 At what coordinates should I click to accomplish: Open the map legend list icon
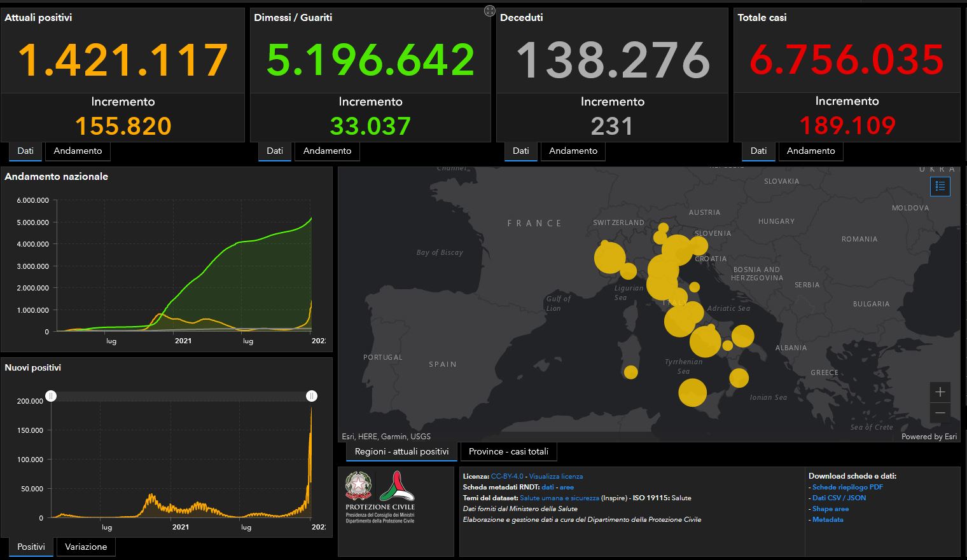coord(940,187)
